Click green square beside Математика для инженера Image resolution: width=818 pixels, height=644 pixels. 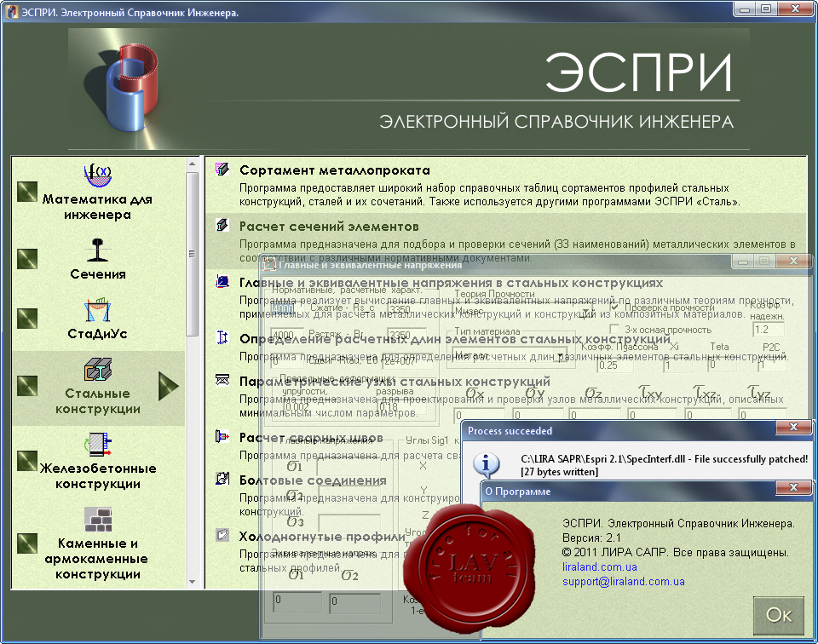click(x=27, y=192)
